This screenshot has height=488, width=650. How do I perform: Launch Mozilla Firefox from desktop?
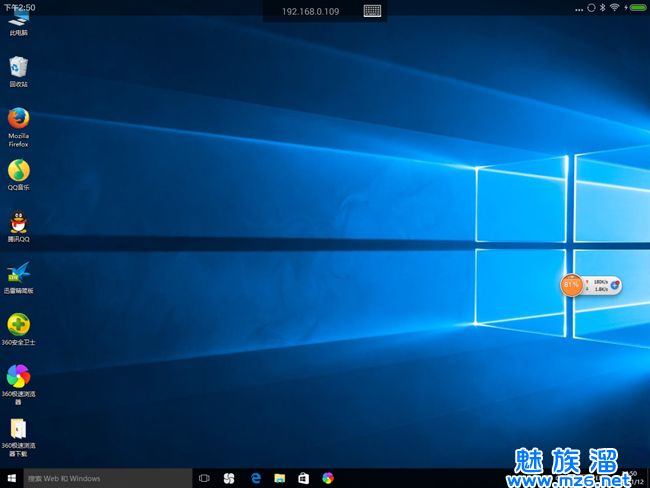pos(19,127)
